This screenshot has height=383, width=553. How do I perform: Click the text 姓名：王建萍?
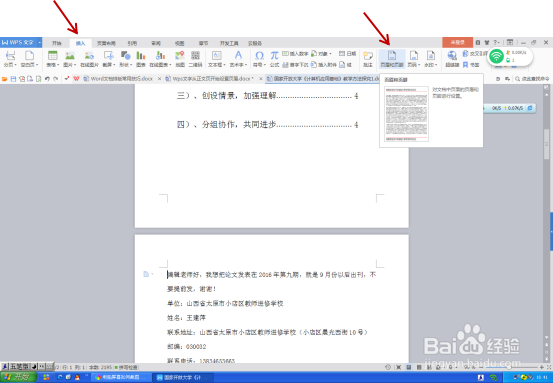pos(186,318)
